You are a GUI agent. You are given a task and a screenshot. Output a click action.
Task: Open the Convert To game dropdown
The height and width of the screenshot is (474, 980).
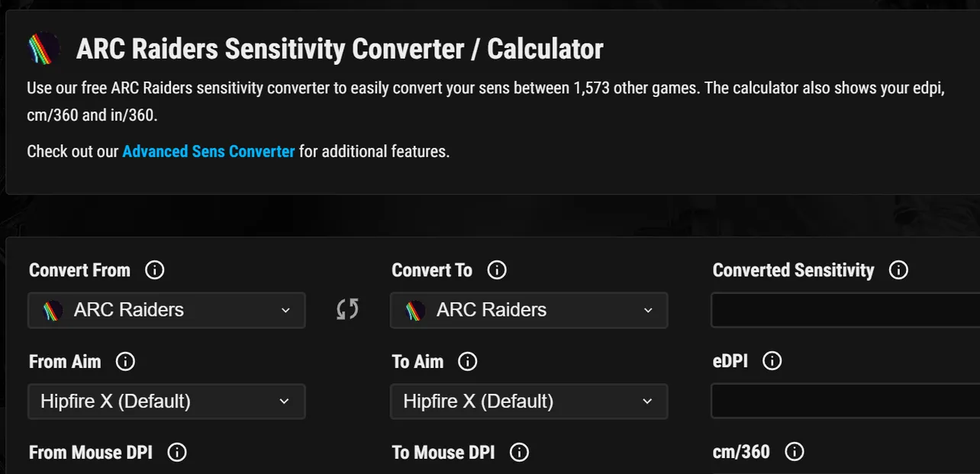[x=529, y=310]
